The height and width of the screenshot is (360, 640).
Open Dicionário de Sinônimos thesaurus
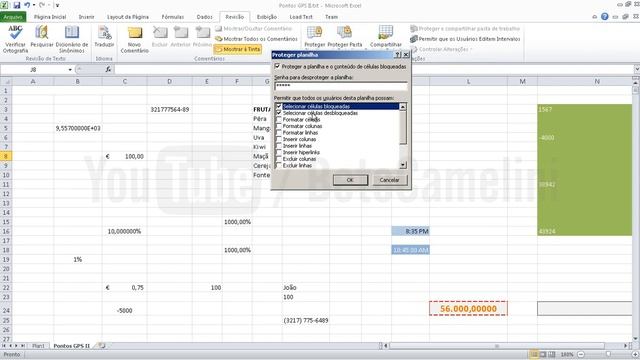point(72,33)
